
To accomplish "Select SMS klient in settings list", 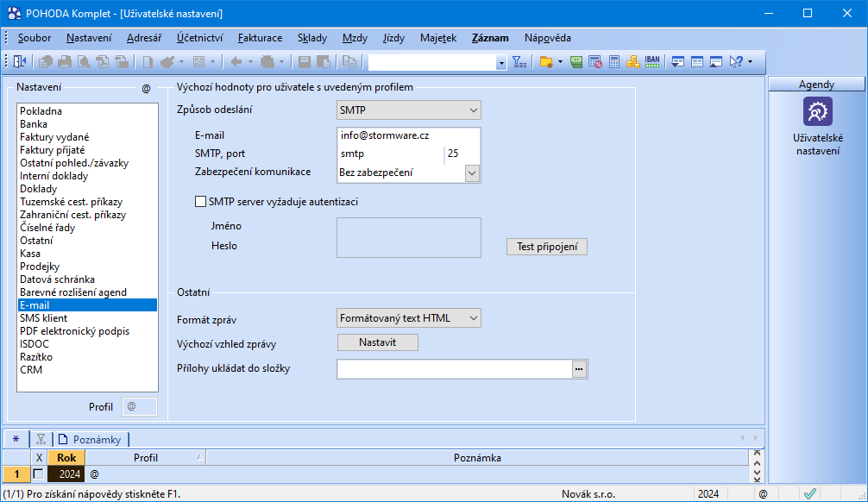I will tap(87, 318).
